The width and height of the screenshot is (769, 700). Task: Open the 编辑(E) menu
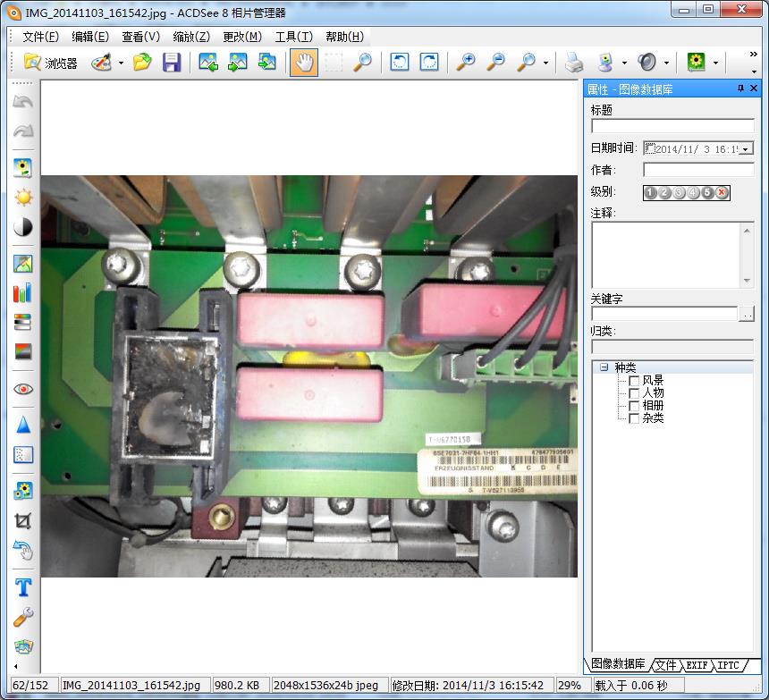coord(90,37)
